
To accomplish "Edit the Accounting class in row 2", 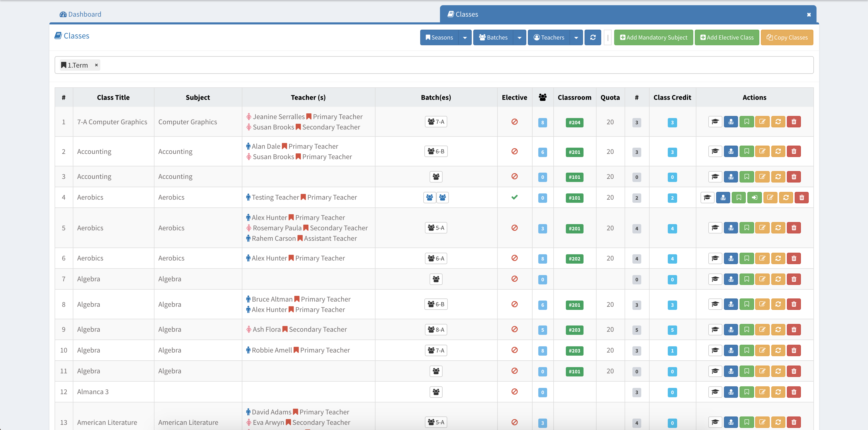I will point(762,151).
